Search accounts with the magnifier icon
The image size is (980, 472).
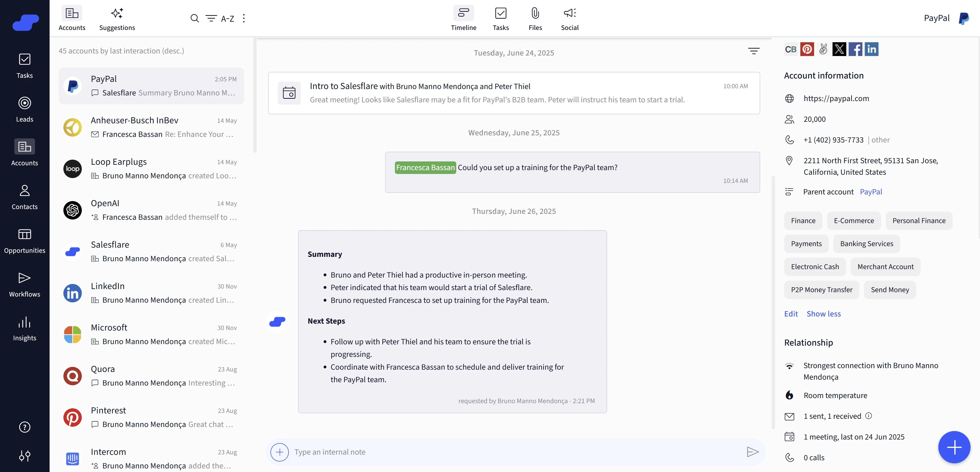[x=195, y=18]
